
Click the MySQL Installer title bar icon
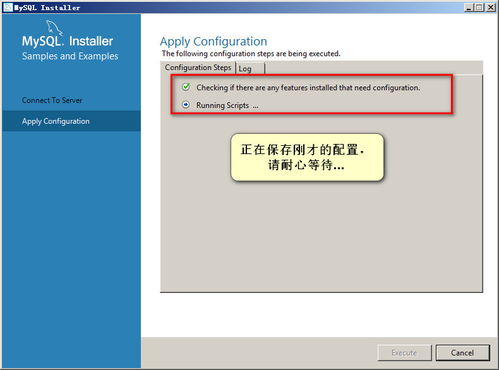[x=8, y=7]
